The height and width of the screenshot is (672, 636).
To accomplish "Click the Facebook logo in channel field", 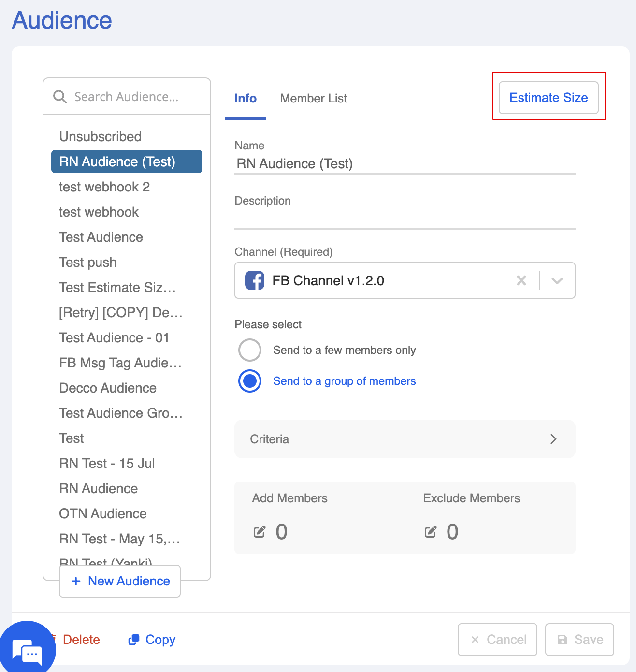I will (x=255, y=280).
